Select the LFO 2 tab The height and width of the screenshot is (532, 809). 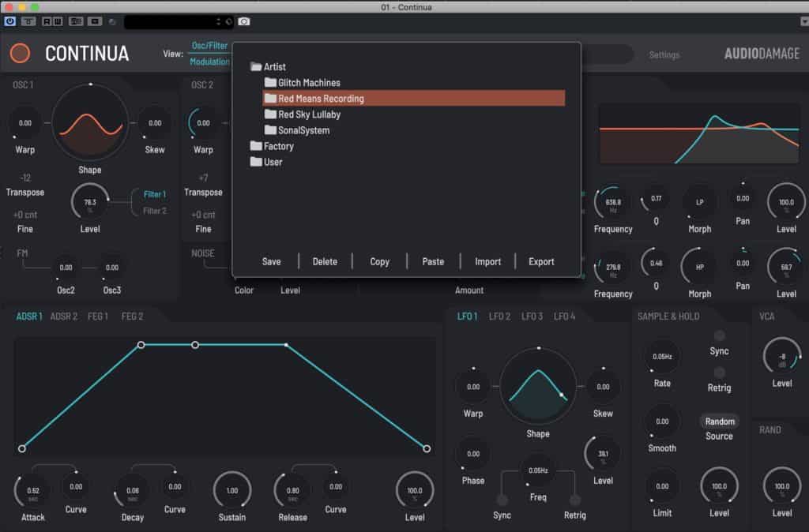(499, 316)
